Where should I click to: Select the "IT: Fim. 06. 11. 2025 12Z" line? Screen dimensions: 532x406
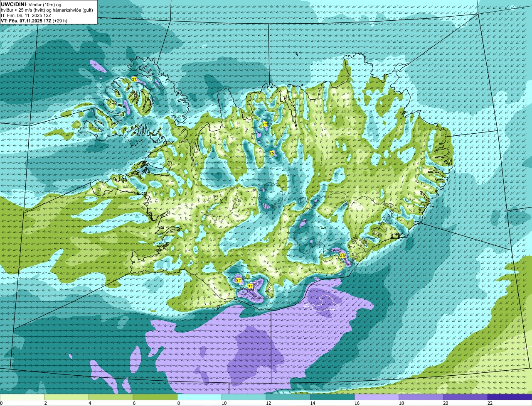click(x=26, y=15)
